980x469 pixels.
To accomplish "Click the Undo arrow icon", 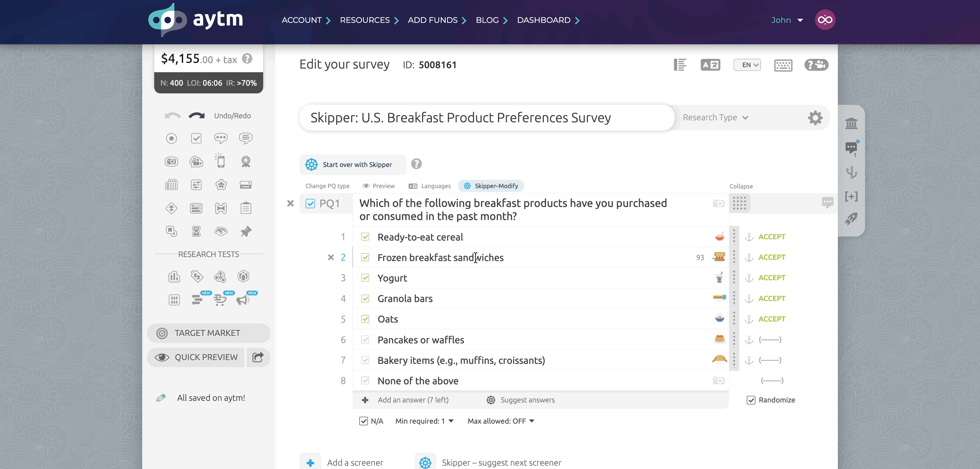I will coord(172,116).
